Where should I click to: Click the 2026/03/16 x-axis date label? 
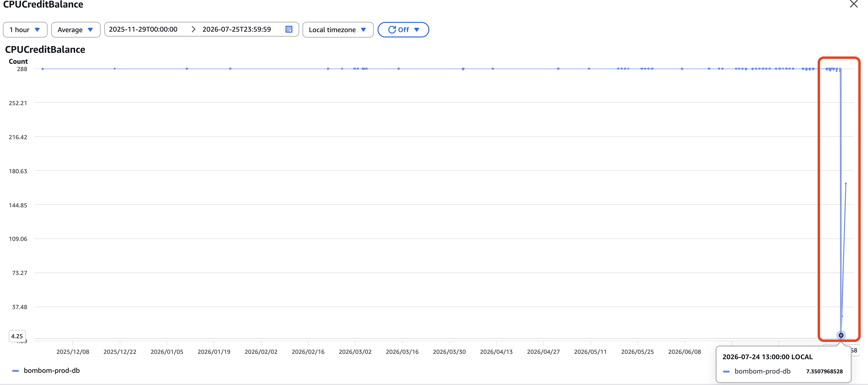[402, 352]
